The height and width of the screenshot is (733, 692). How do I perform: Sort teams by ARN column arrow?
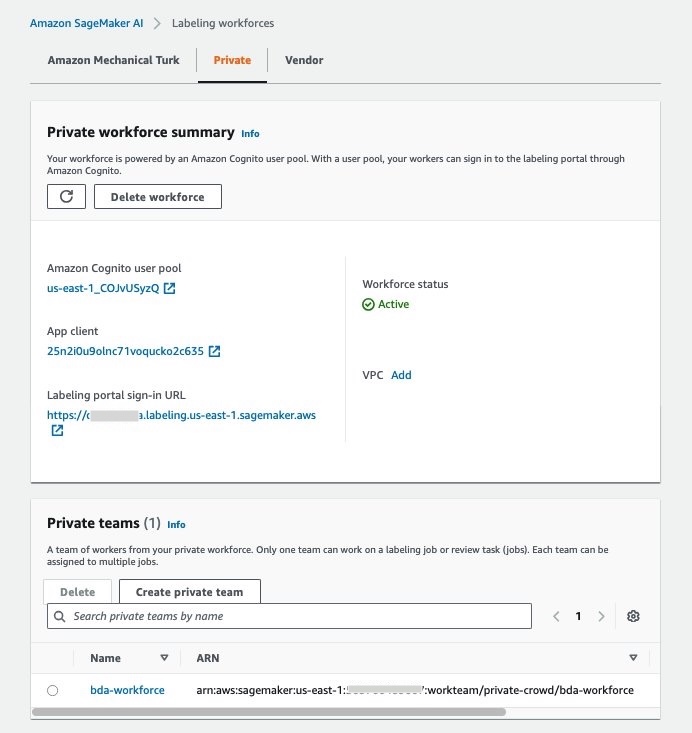[x=633, y=658]
